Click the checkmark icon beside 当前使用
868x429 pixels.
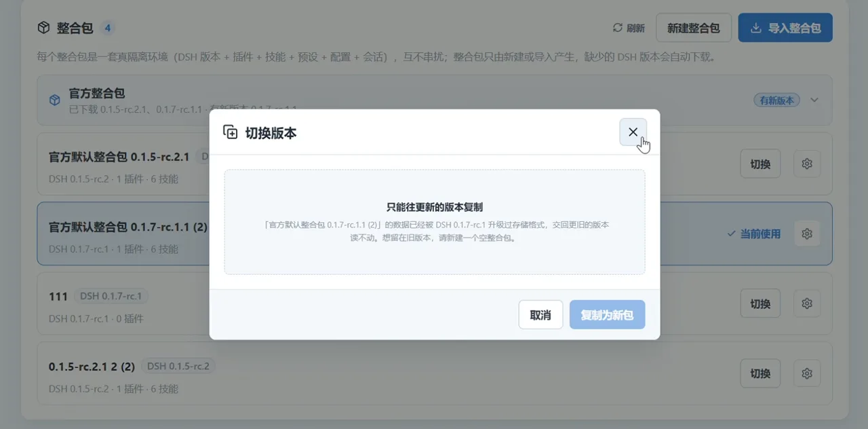pos(731,234)
